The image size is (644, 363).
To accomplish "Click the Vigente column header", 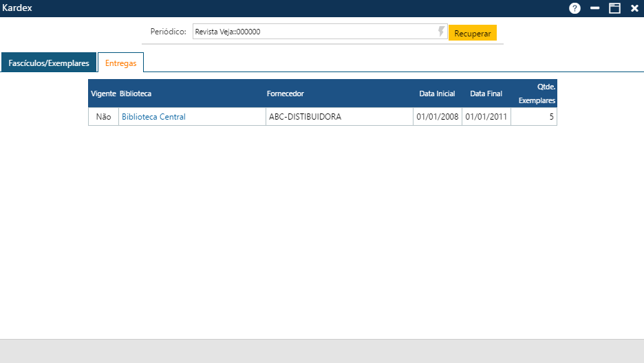I will [x=103, y=93].
